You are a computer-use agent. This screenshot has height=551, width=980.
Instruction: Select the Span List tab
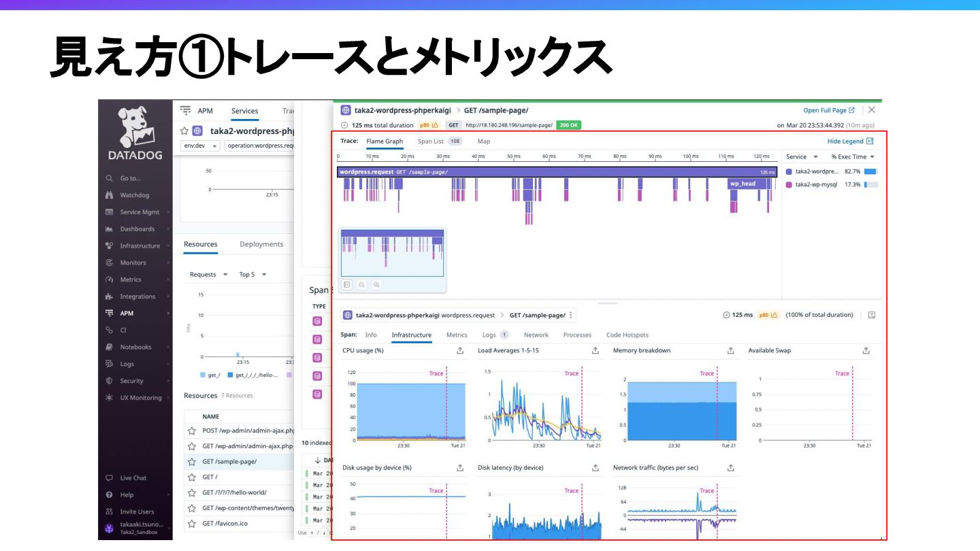pyautogui.click(x=440, y=141)
